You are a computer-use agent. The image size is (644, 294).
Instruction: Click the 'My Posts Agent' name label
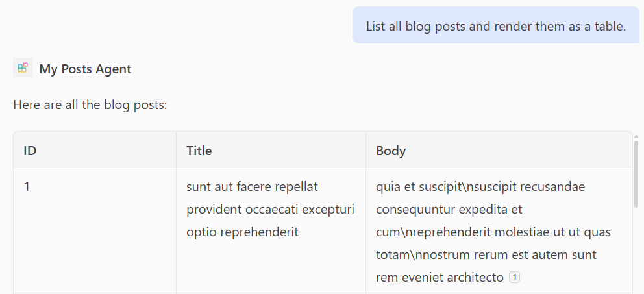click(x=85, y=69)
